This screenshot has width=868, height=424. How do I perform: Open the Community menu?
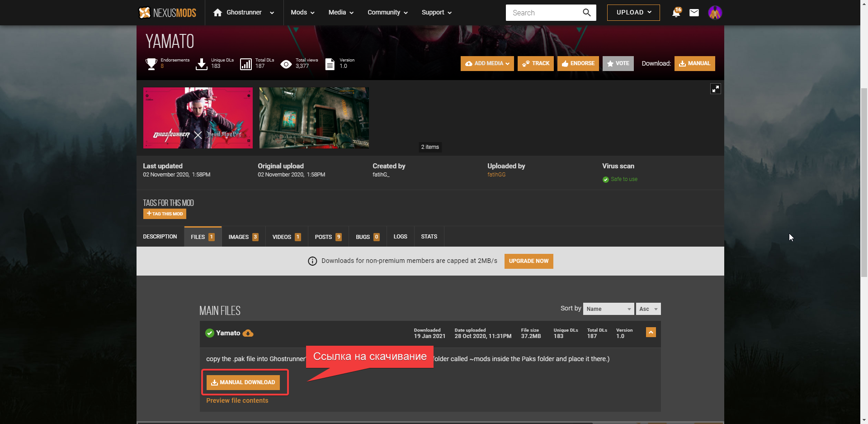(387, 13)
